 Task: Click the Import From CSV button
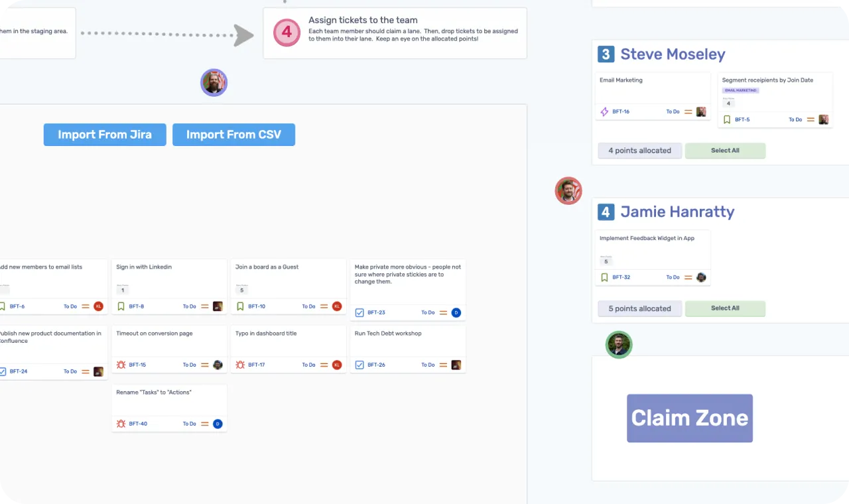tap(233, 135)
